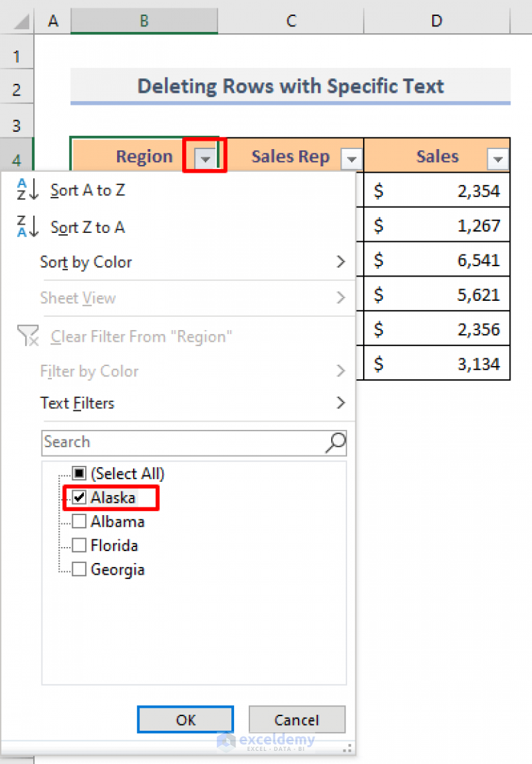
Task: Tick the Georgia checkbox
Action: 79,569
